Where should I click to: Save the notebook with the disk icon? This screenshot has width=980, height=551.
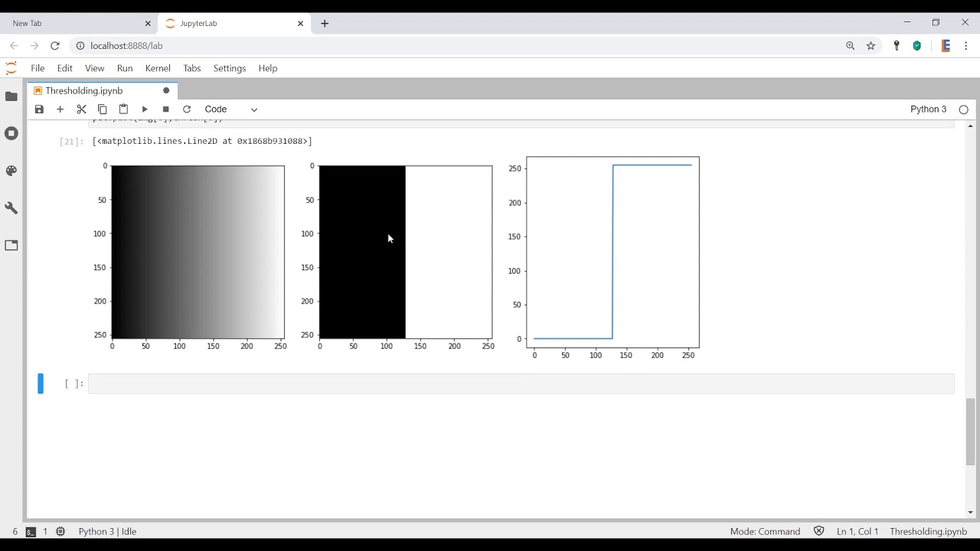39,109
